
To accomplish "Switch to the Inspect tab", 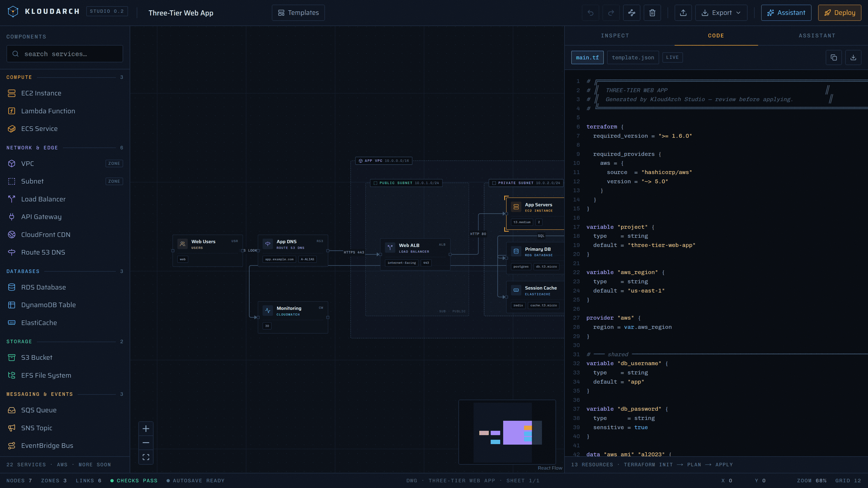I will tap(615, 36).
